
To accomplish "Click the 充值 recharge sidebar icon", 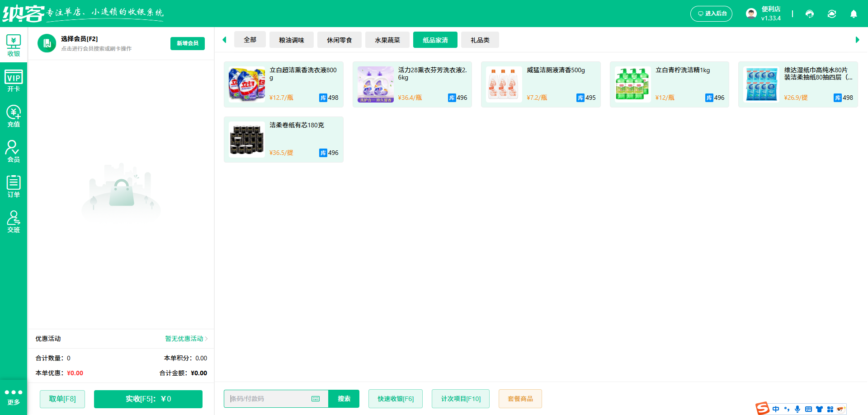I will click(14, 115).
